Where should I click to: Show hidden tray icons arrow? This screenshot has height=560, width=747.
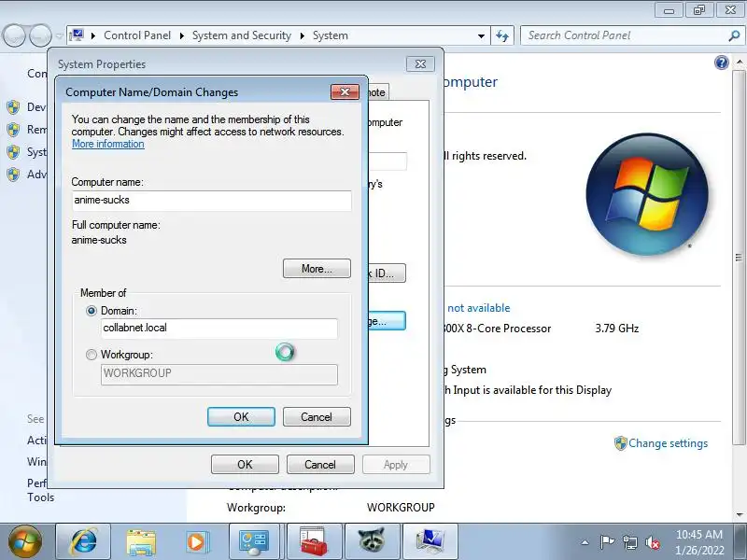(x=585, y=542)
